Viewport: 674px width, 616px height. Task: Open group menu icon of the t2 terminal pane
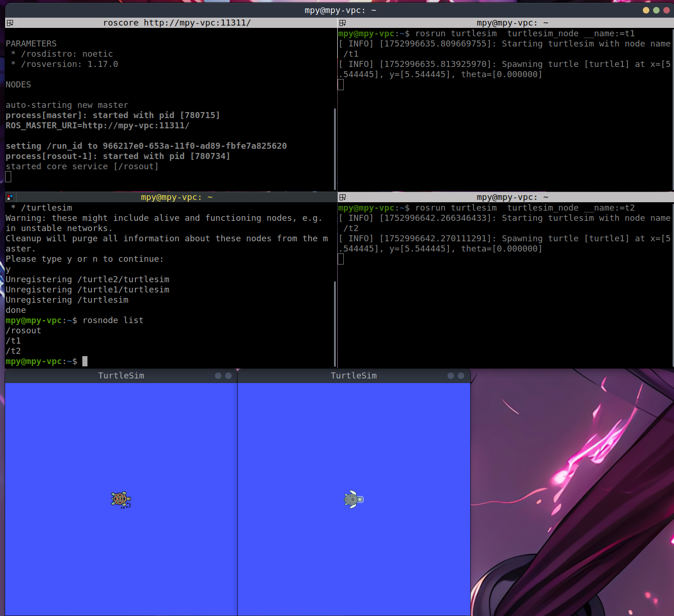pyautogui.click(x=343, y=197)
